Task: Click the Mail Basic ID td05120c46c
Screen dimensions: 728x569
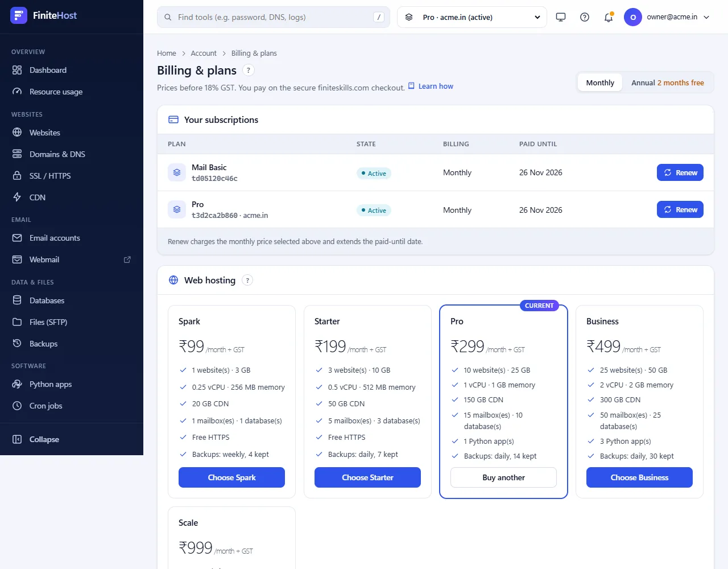Action: click(214, 179)
